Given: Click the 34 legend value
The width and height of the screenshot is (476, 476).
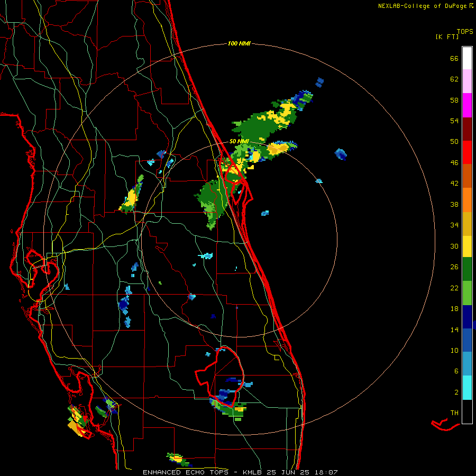Looking at the screenshot, I should tap(454, 225).
